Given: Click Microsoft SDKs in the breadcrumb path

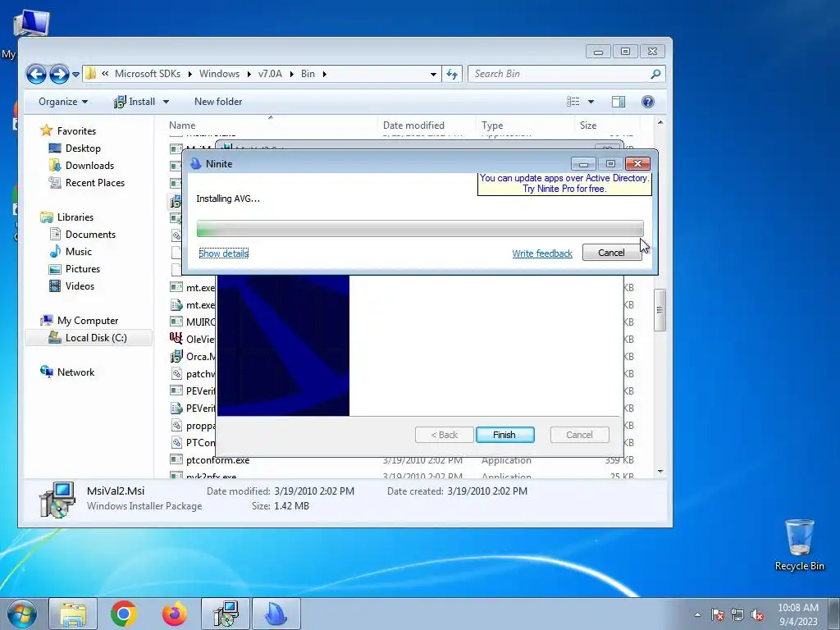Looking at the screenshot, I should (x=148, y=74).
